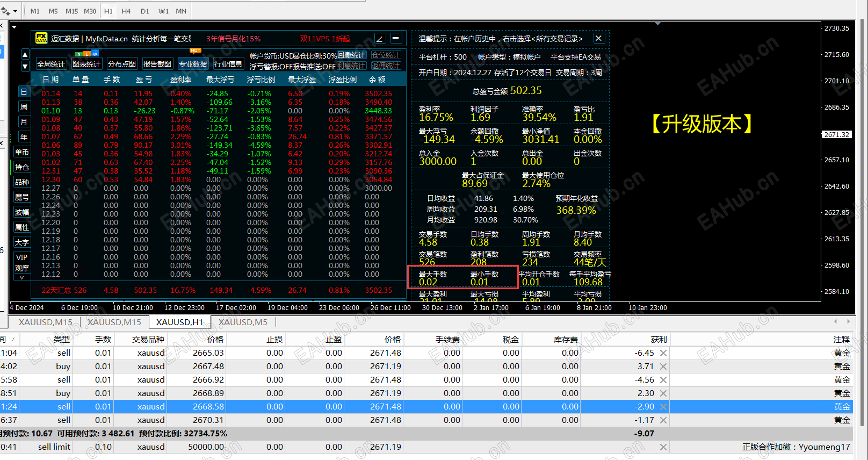Select the 周 weekly period button

[24, 107]
